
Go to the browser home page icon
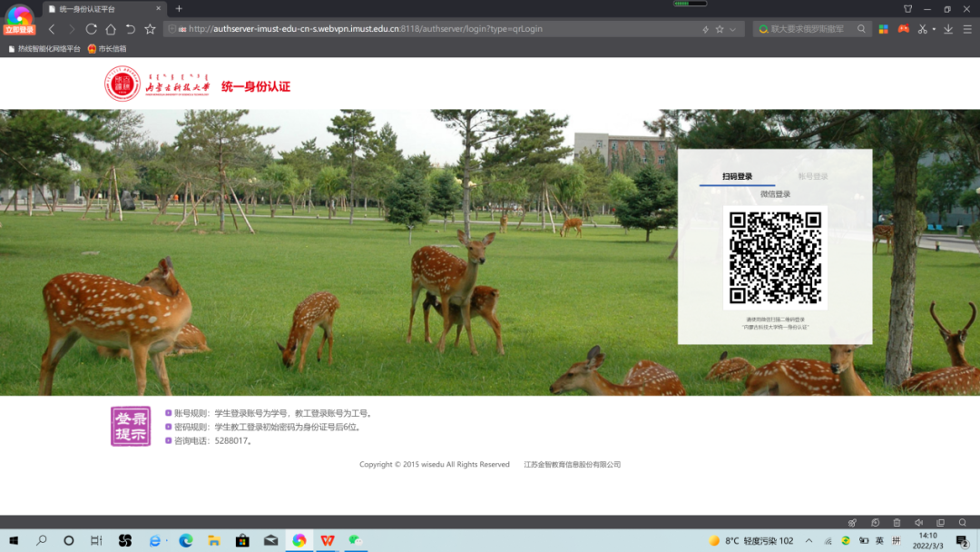(111, 29)
